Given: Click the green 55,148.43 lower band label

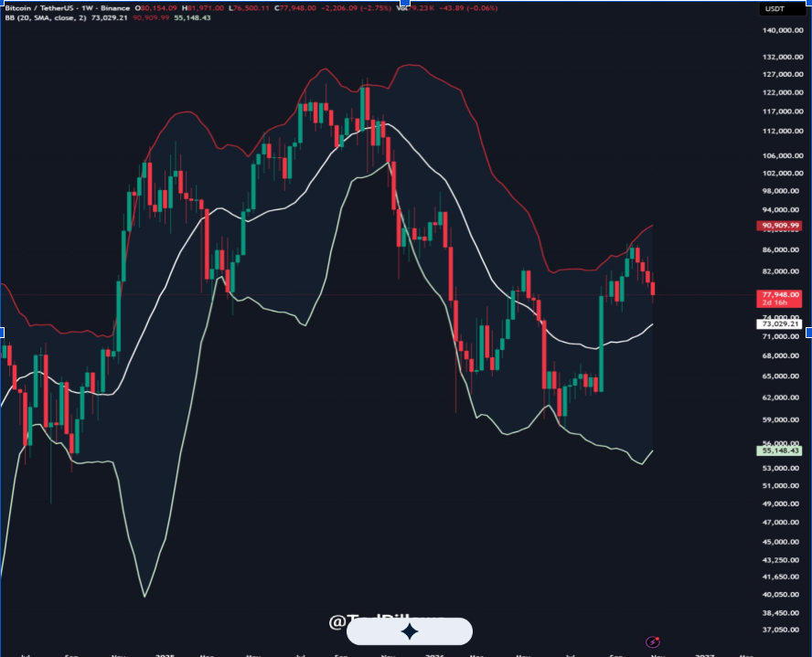Looking at the screenshot, I should pos(779,450).
